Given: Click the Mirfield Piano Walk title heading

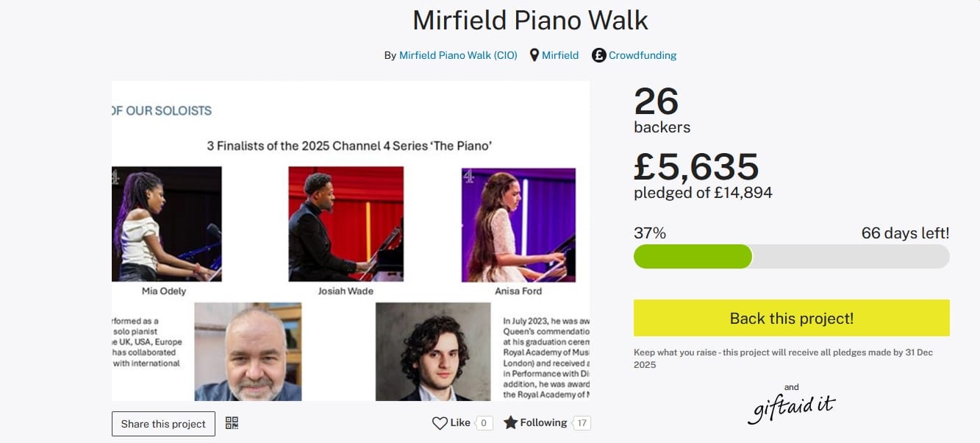Looking at the screenshot, I should [x=530, y=20].
